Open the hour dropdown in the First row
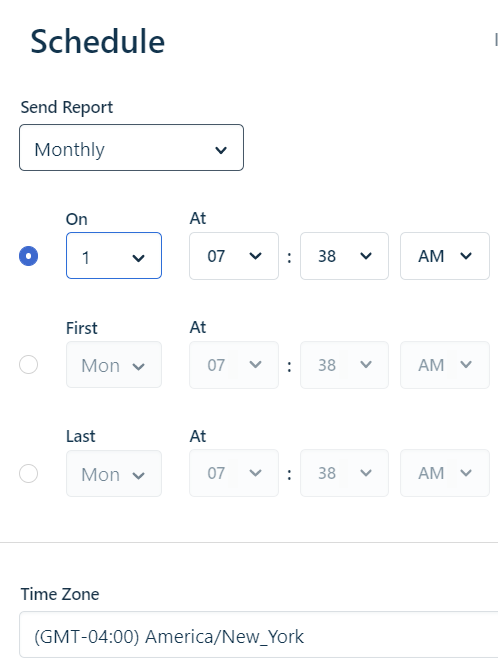Image resolution: width=498 pixels, height=667 pixels. pos(234,365)
